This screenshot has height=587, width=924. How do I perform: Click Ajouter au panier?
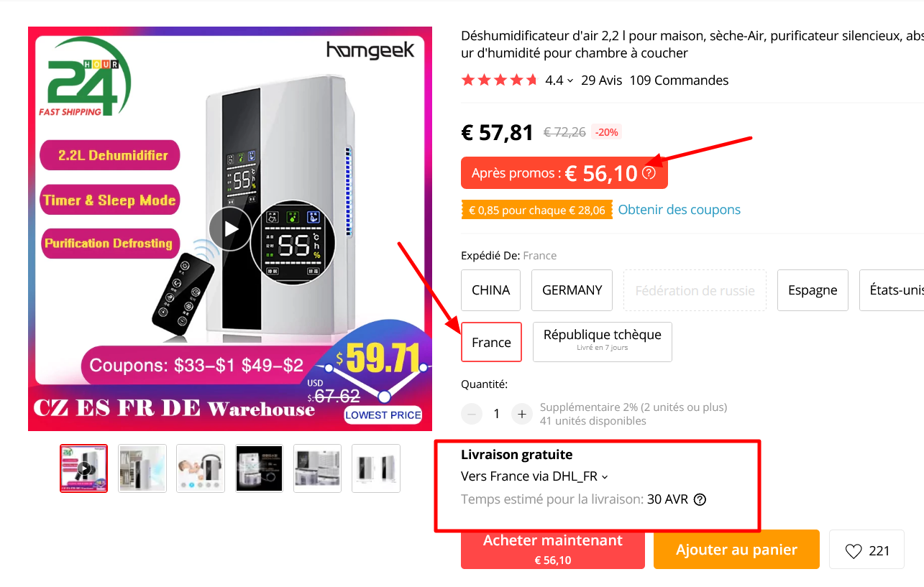pyautogui.click(x=736, y=549)
